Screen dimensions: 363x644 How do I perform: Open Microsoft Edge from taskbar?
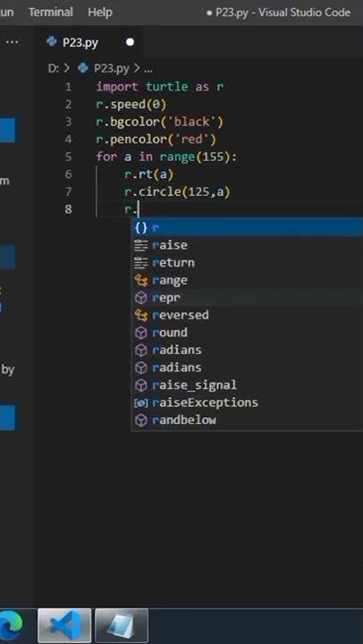click(x=10, y=625)
